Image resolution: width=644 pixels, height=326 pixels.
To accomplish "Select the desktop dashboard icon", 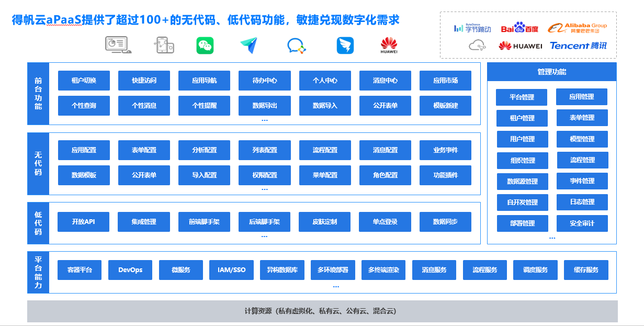I will point(116,44).
